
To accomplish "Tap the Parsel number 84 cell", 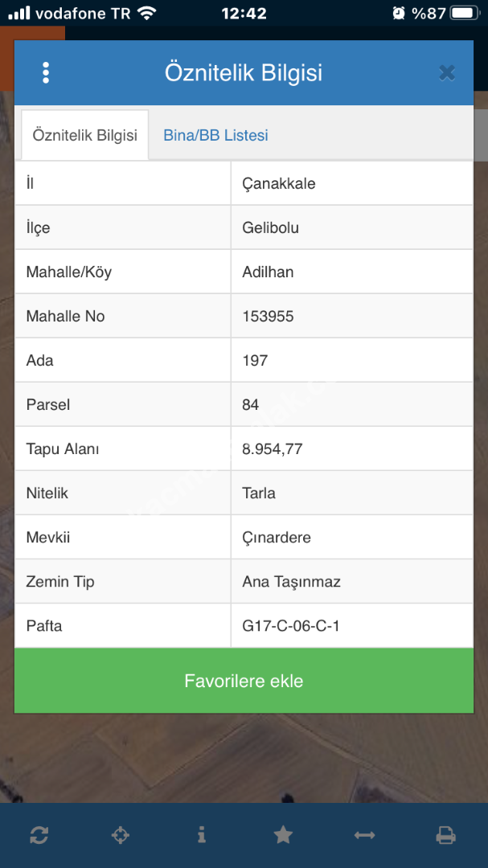I will pos(251,404).
